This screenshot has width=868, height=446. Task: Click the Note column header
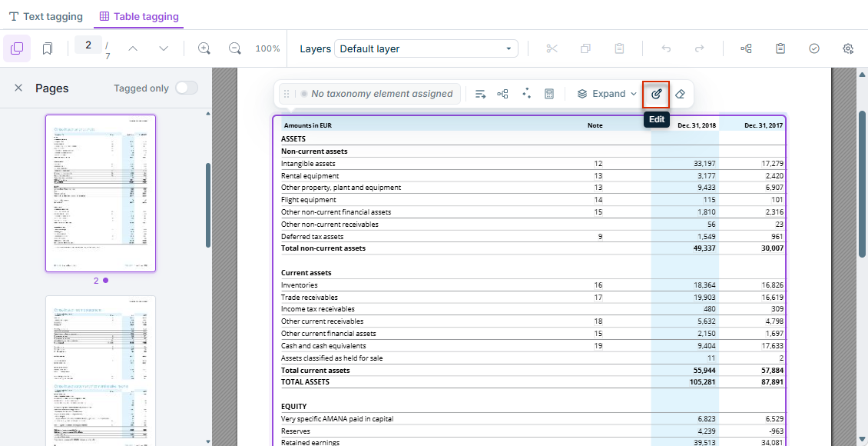[x=595, y=125]
